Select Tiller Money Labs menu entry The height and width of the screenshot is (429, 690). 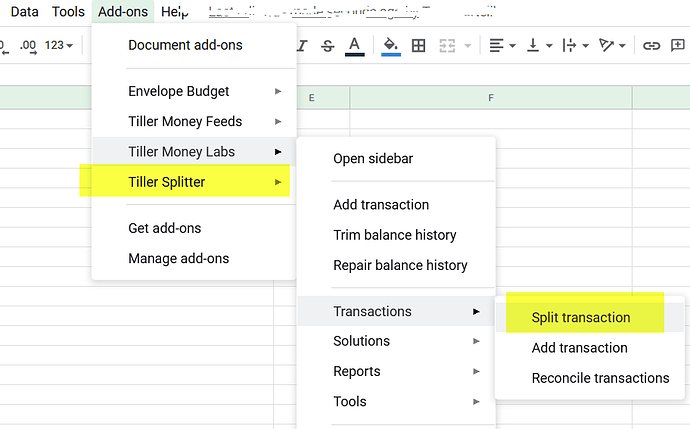point(194,152)
